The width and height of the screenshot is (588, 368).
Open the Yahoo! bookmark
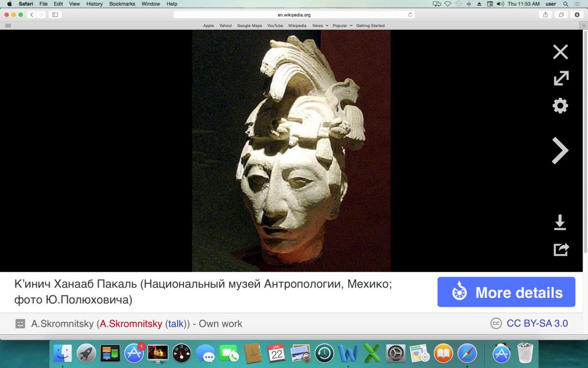(225, 25)
